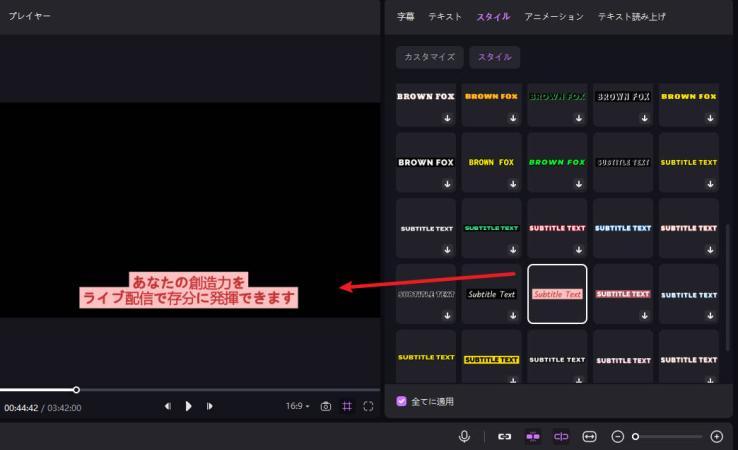Open the テキスト tab
The height and width of the screenshot is (450, 738).
click(x=445, y=17)
